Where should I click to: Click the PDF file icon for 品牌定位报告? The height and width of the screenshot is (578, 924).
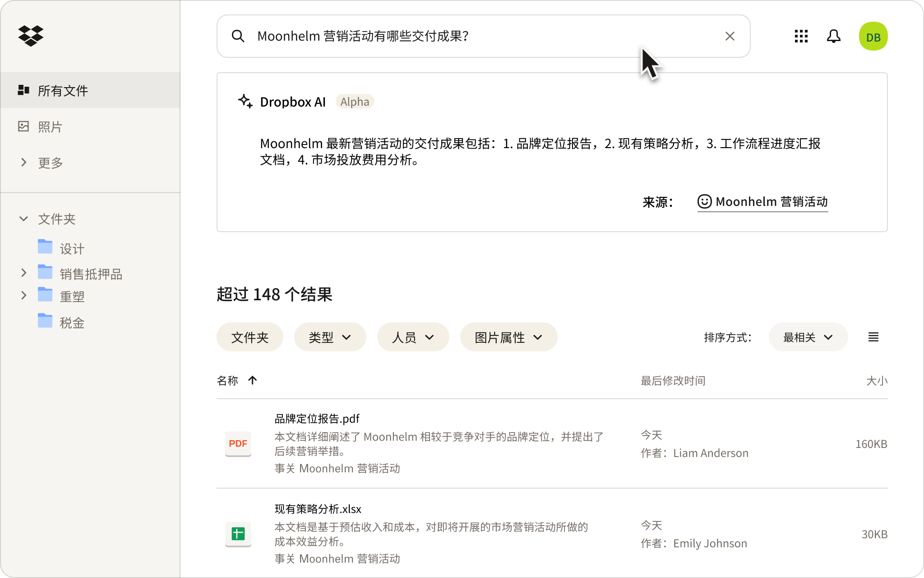pos(238,443)
